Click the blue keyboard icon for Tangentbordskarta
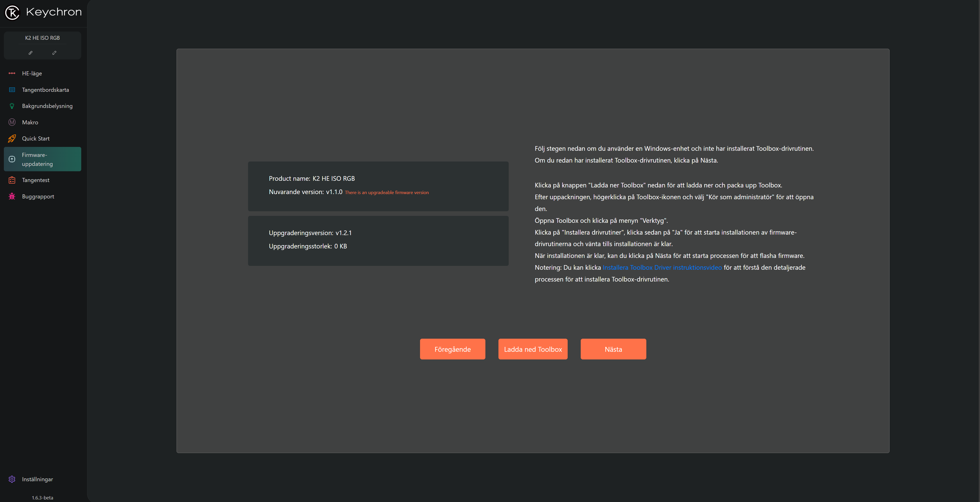The width and height of the screenshot is (980, 502). point(12,90)
